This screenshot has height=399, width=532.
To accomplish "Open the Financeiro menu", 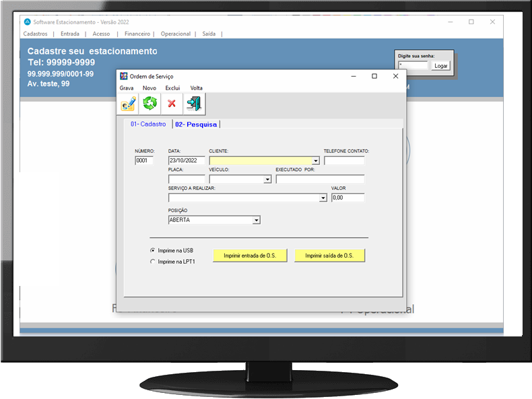I will [x=137, y=34].
